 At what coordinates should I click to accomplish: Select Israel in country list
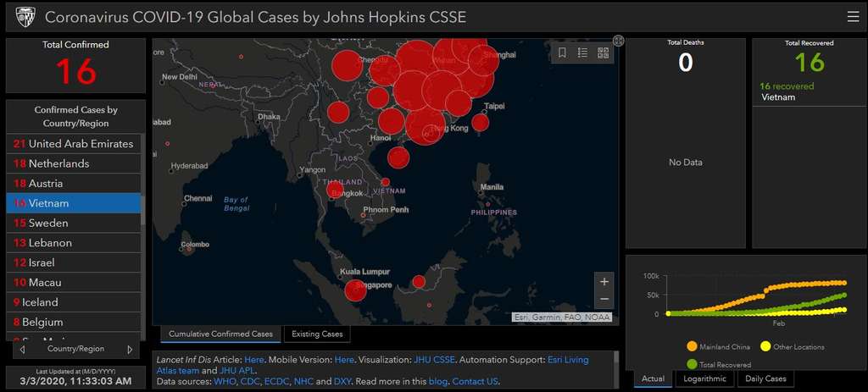(73, 262)
